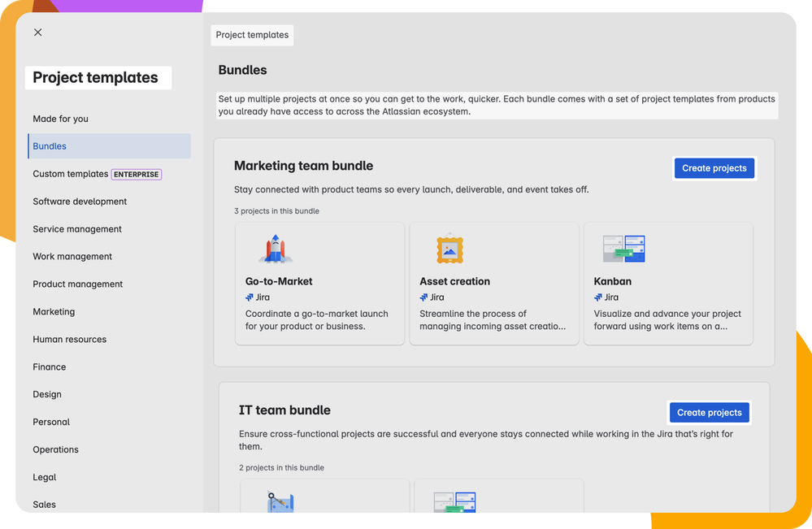Create projects for Marketing team bundle
The image size is (812, 529).
(714, 168)
